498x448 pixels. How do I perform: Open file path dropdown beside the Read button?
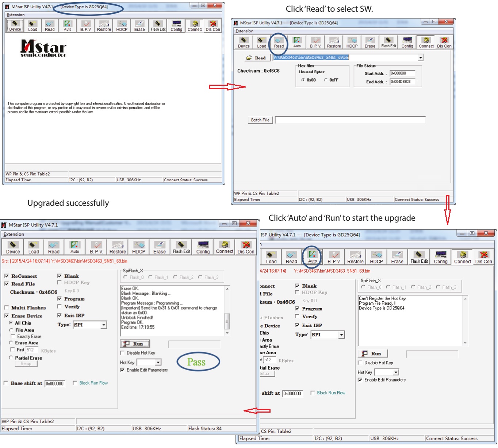[x=420, y=58]
